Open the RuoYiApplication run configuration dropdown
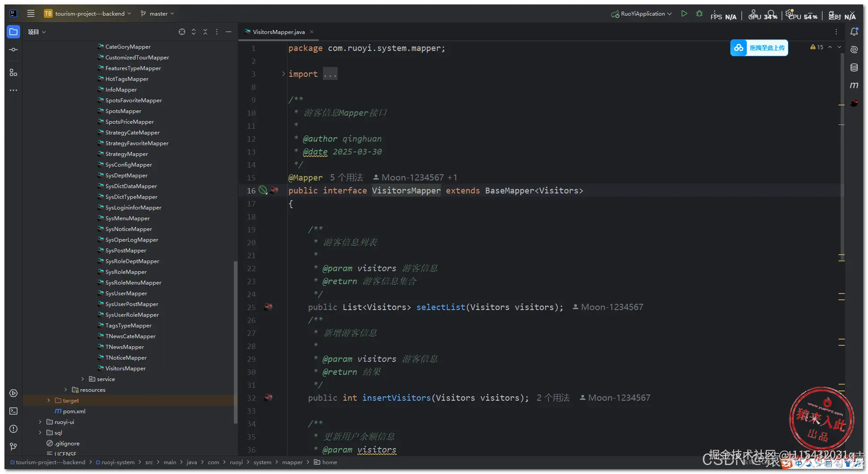868x474 pixels. pyautogui.click(x=641, y=13)
